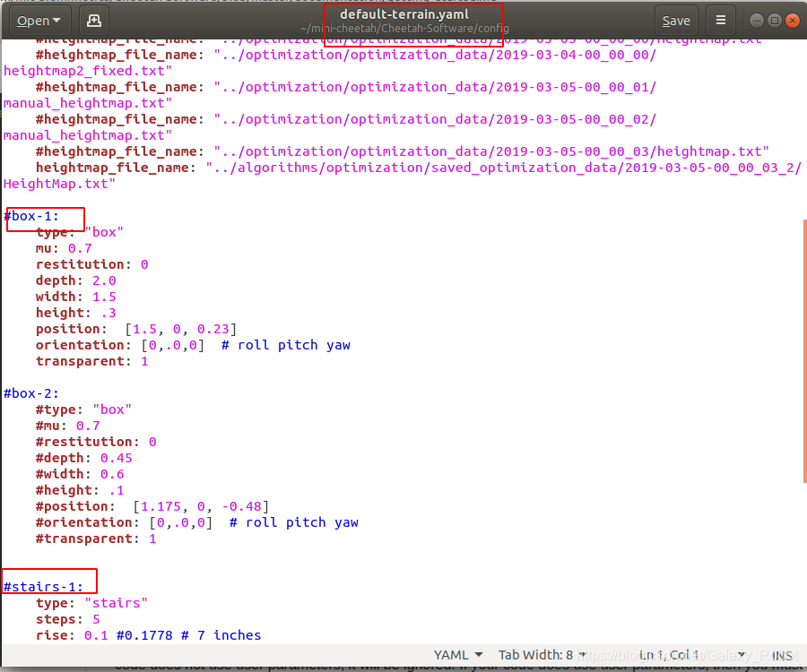Image resolution: width=807 pixels, height=672 pixels.
Task: Open the gedit hamburger menu
Action: [721, 21]
